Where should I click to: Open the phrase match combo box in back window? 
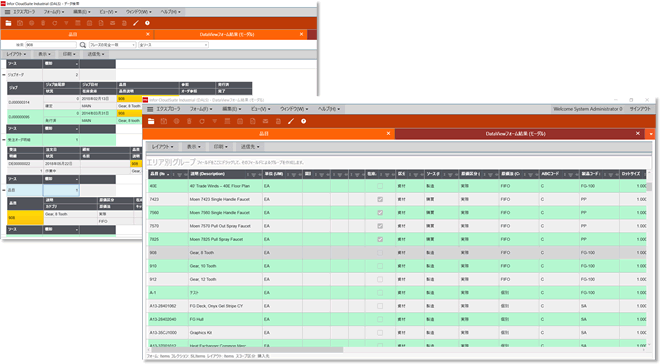(x=112, y=45)
